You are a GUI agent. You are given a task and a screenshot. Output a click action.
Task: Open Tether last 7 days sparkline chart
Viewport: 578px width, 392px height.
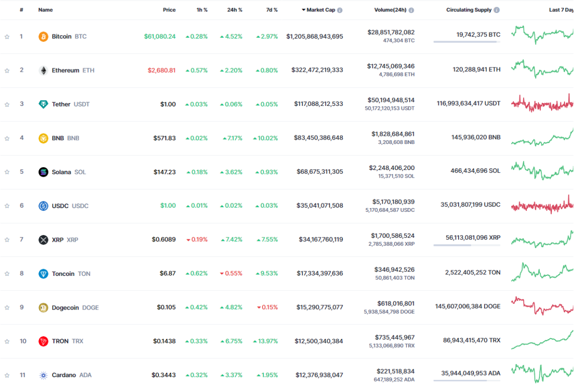tap(542, 103)
